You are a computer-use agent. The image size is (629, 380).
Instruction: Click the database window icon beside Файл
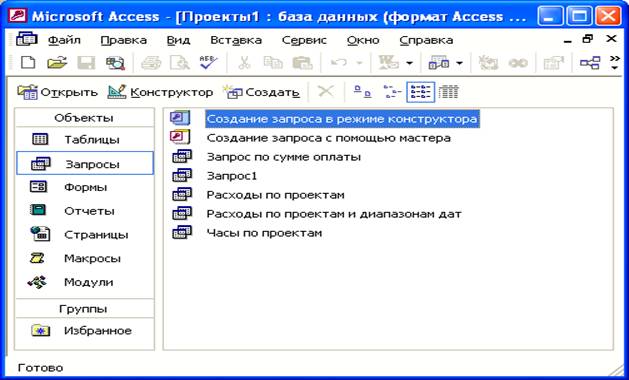26,39
